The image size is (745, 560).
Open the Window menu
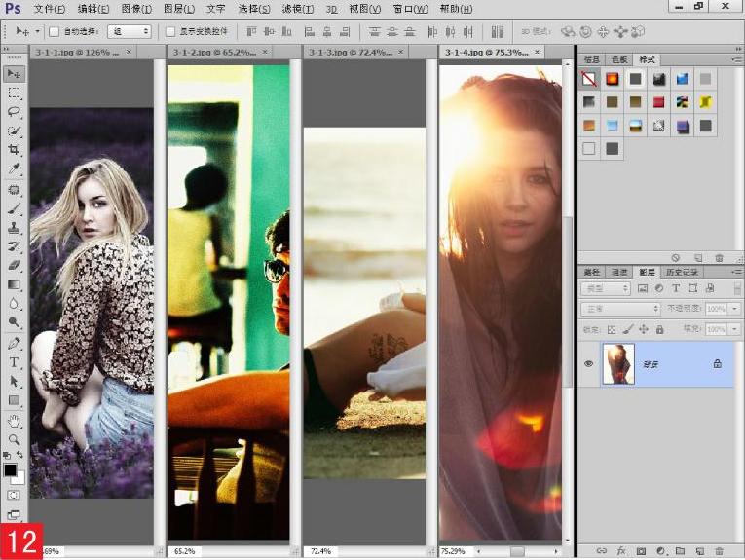click(411, 9)
